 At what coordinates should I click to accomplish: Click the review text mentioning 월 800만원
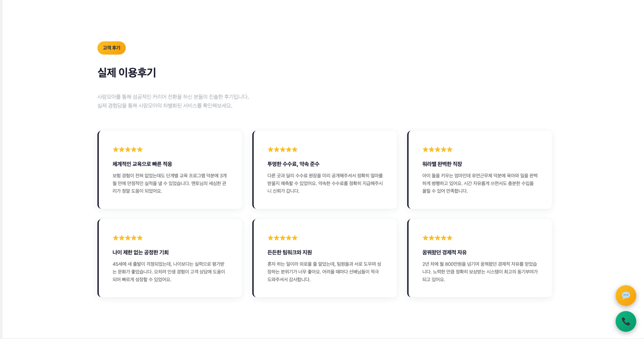tap(480, 272)
